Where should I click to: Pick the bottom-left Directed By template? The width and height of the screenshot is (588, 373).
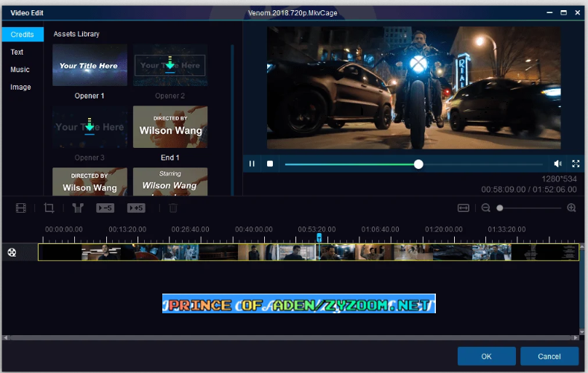tap(90, 182)
